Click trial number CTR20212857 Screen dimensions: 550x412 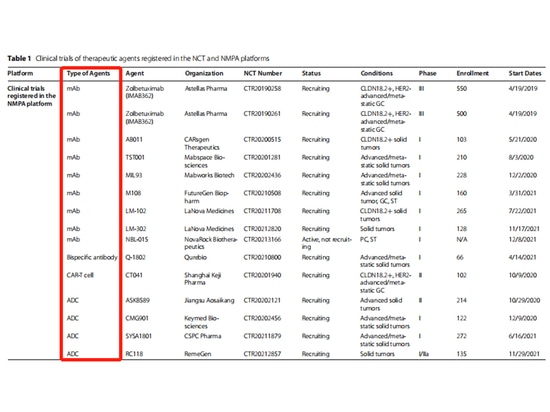(x=262, y=354)
